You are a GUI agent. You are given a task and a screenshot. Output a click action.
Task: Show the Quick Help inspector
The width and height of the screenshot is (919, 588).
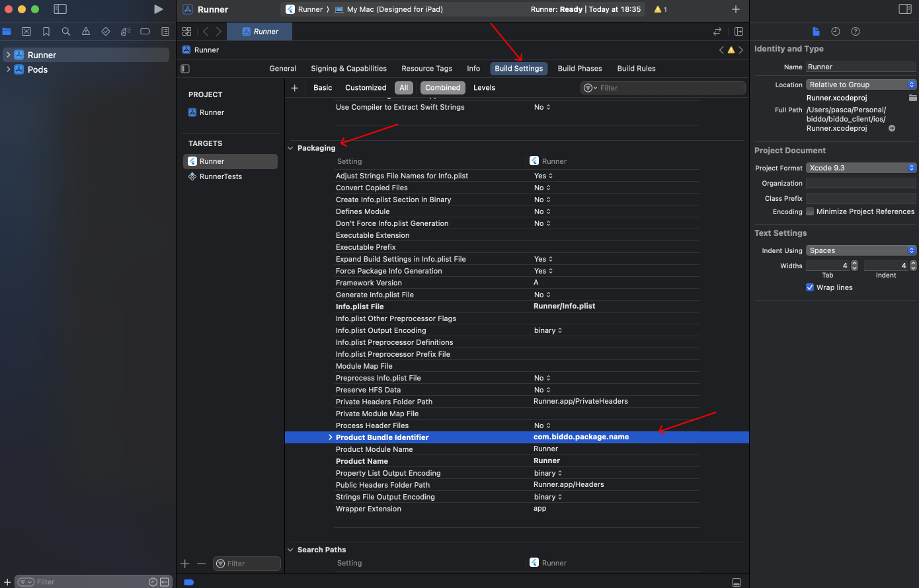tap(856, 31)
